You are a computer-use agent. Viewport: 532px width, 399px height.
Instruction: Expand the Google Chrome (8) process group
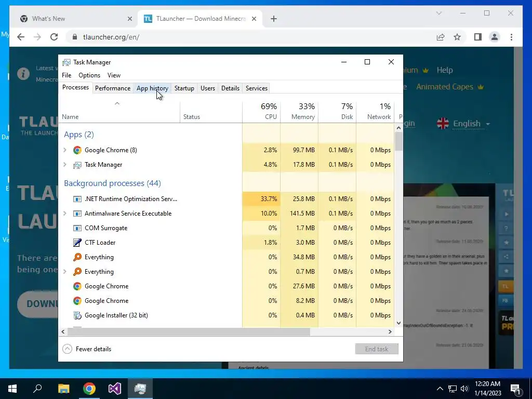65,150
